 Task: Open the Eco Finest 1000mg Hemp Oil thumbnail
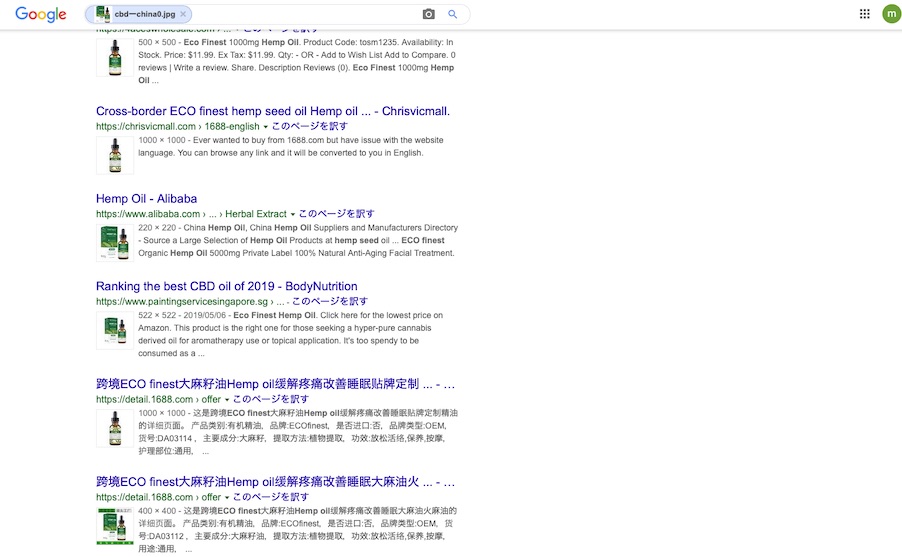pyautogui.click(x=115, y=57)
